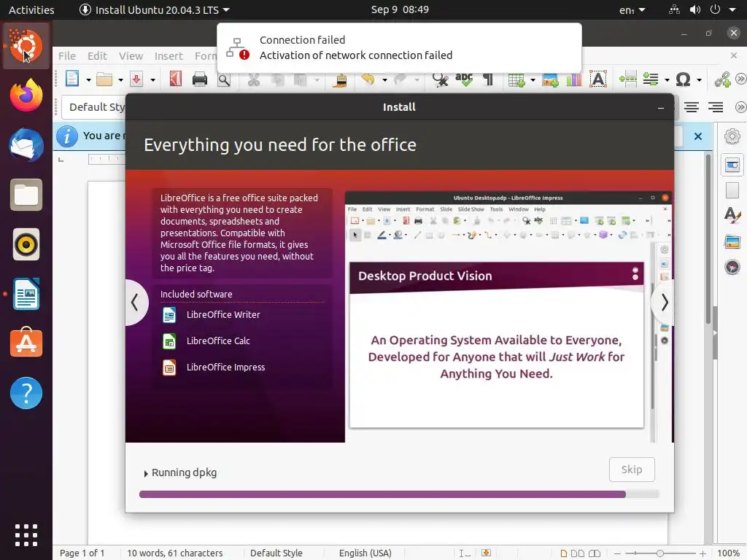
Task: Open Page deck in Writer sidebar
Action: coord(732,190)
